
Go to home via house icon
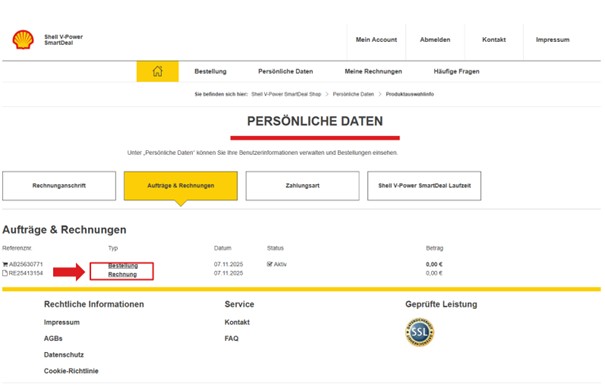point(157,71)
